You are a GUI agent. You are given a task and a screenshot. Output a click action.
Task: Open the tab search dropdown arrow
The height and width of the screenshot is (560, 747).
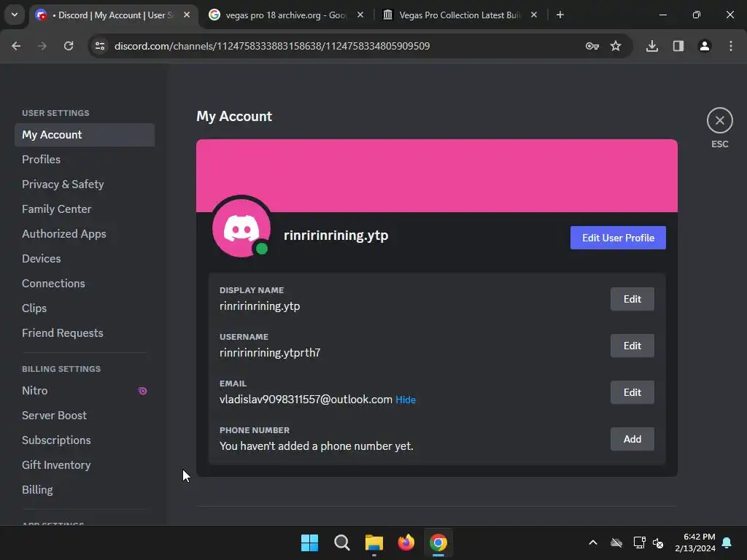click(15, 15)
